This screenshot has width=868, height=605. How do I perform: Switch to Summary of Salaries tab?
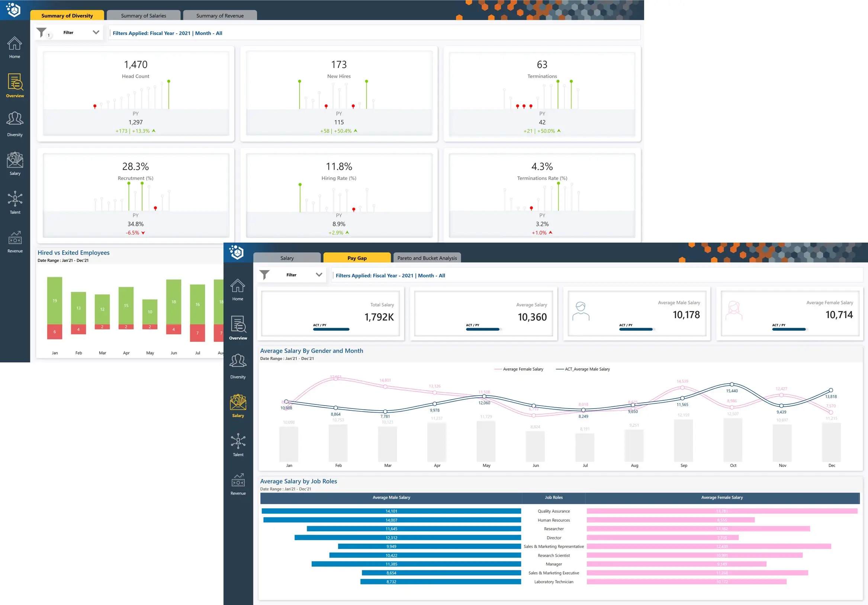pyautogui.click(x=143, y=16)
